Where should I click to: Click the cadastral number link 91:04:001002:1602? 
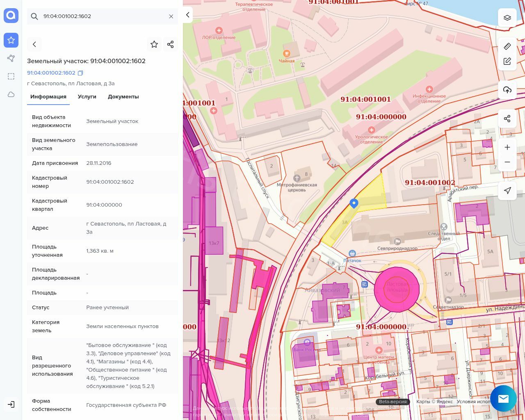51,73
